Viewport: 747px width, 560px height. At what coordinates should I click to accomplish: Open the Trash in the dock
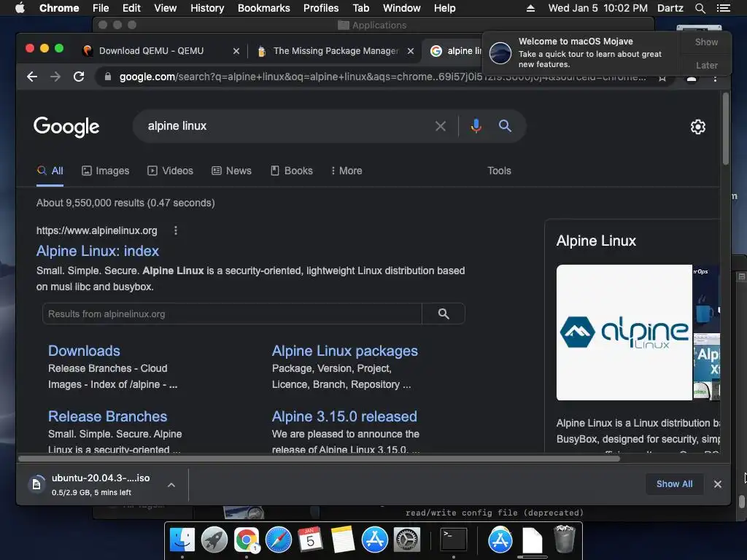click(x=564, y=539)
